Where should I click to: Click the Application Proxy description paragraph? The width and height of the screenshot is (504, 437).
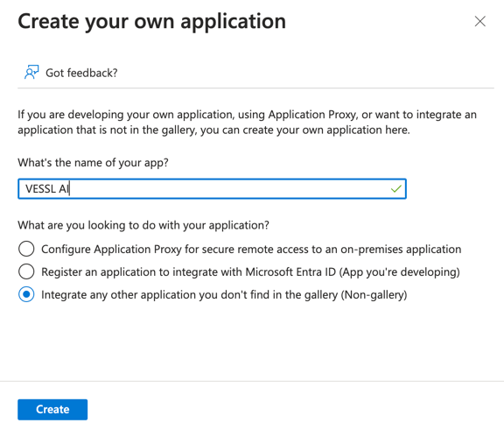tap(247, 123)
